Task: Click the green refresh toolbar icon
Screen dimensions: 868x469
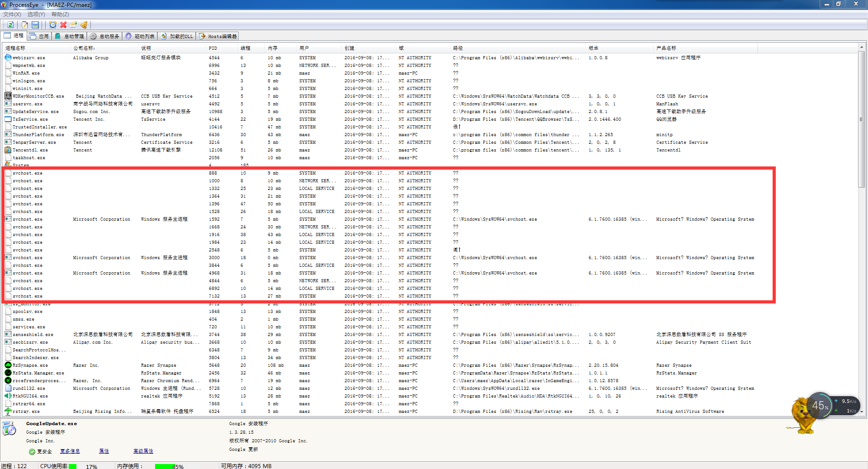Action: pos(10,25)
